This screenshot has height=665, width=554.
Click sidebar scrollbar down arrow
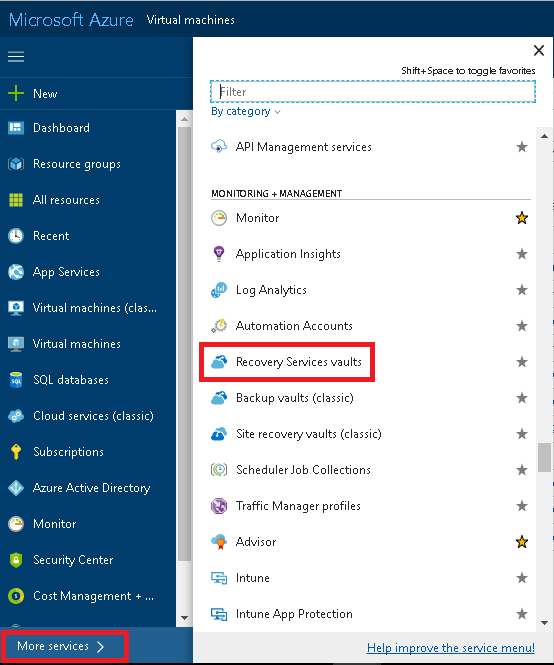click(x=184, y=618)
